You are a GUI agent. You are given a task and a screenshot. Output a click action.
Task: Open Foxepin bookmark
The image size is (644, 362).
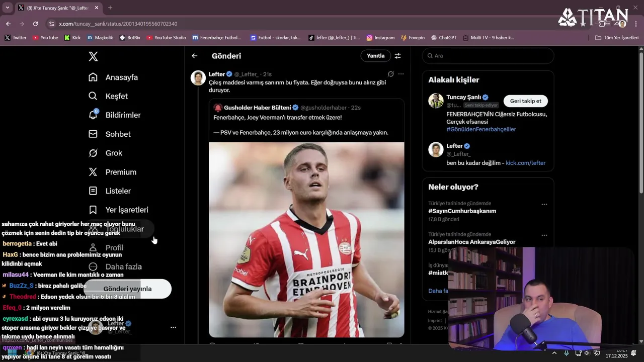pos(413,38)
